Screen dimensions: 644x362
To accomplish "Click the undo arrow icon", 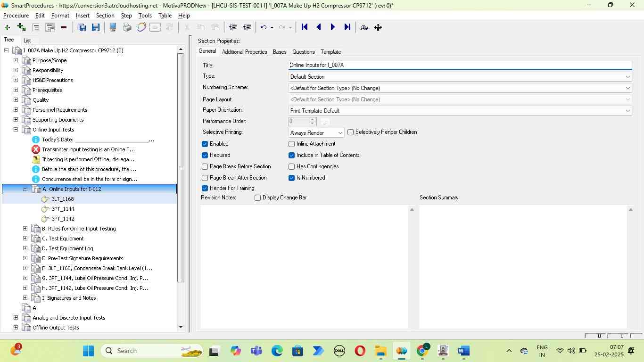I will pyautogui.click(x=264, y=27).
